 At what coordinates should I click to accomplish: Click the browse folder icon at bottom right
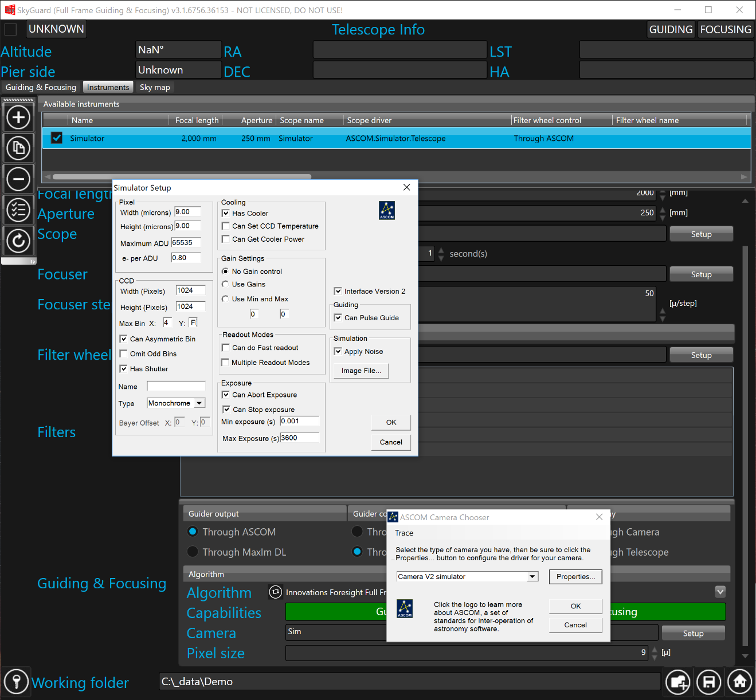tap(678, 682)
